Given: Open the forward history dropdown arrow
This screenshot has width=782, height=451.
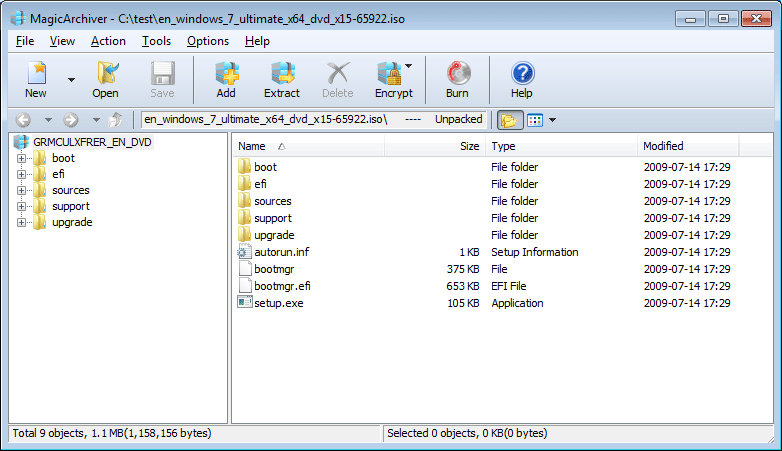Looking at the screenshot, I should [96, 120].
